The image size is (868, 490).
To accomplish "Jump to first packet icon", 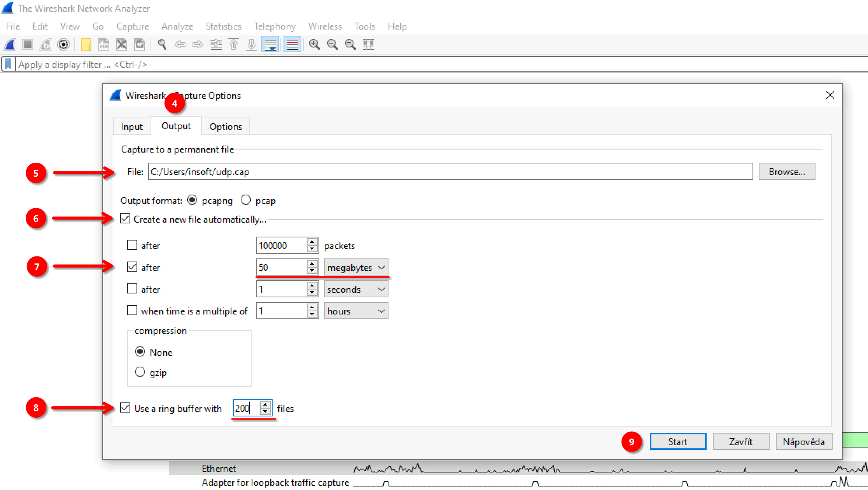I will pos(234,44).
